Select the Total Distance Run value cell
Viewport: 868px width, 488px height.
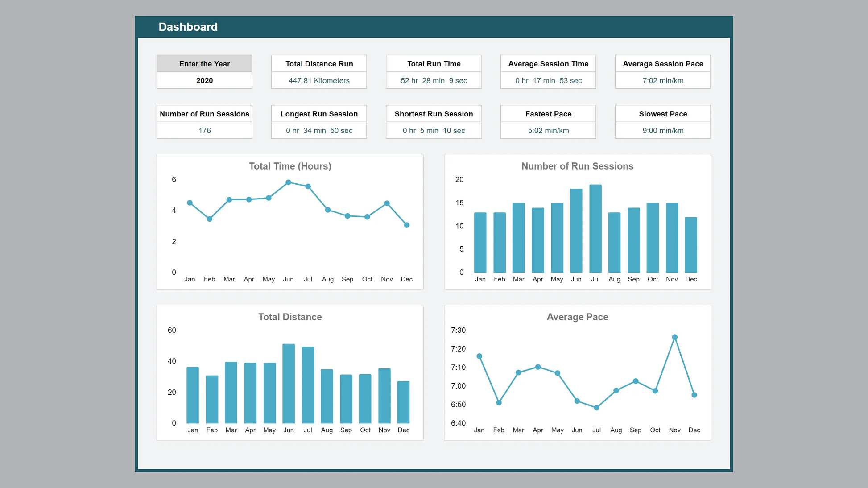pos(319,81)
